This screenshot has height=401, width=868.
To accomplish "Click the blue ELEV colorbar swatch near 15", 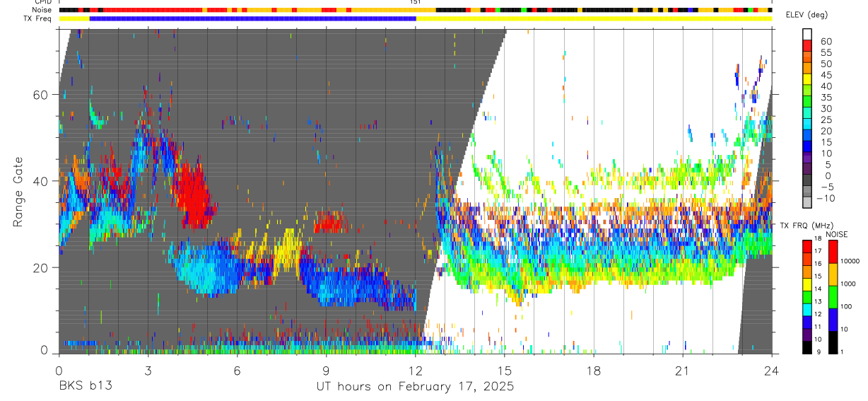I will click(x=807, y=146).
